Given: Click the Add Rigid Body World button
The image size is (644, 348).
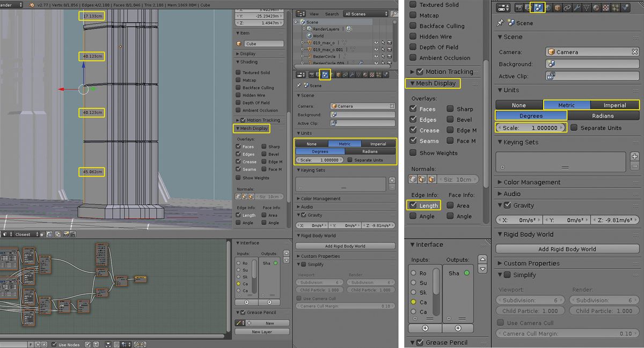Looking at the screenshot, I should pyautogui.click(x=567, y=248).
